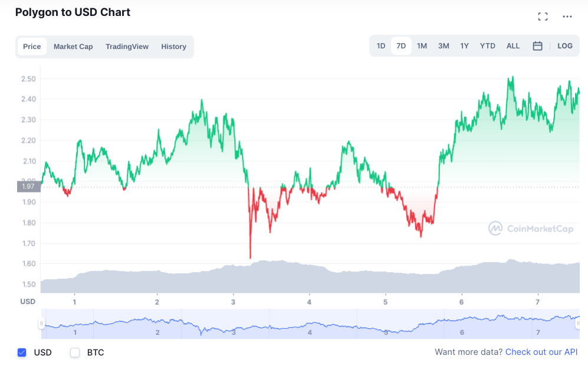Choose the 3M time range

pos(444,46)
